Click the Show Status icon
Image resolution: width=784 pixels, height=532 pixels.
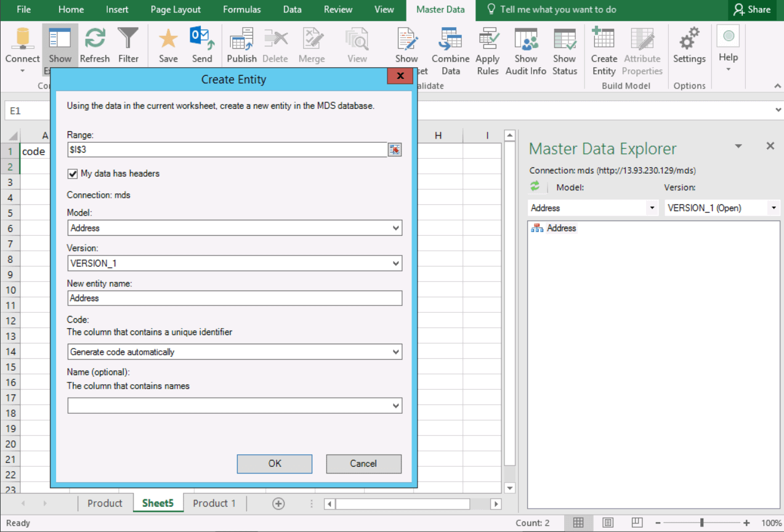tap(565, 38)
